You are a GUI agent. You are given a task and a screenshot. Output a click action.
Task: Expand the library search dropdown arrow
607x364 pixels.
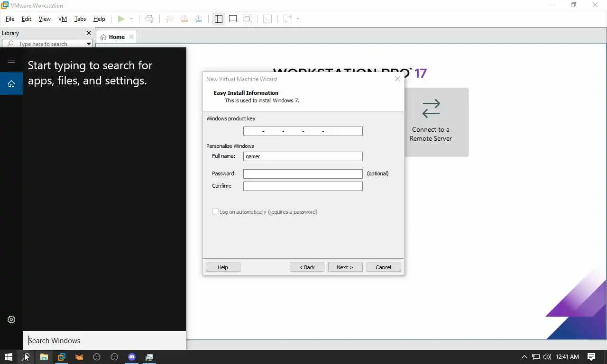(x=89, y=44)
